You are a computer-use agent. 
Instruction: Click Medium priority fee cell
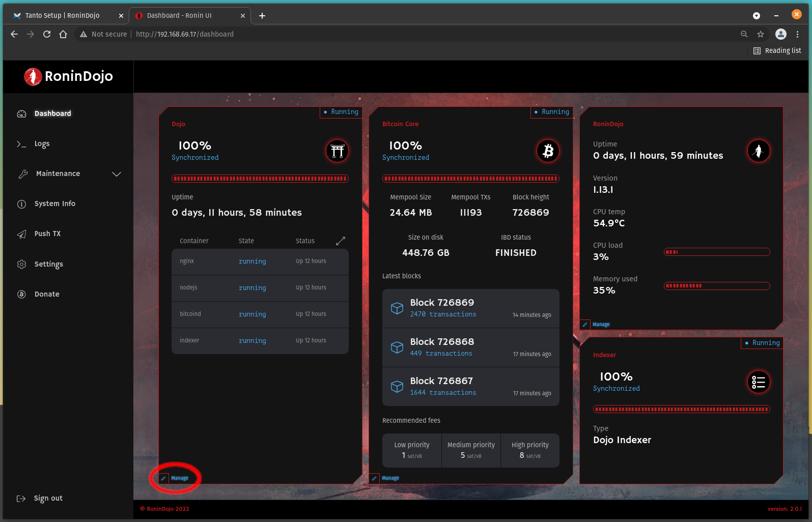pos(471,450)
